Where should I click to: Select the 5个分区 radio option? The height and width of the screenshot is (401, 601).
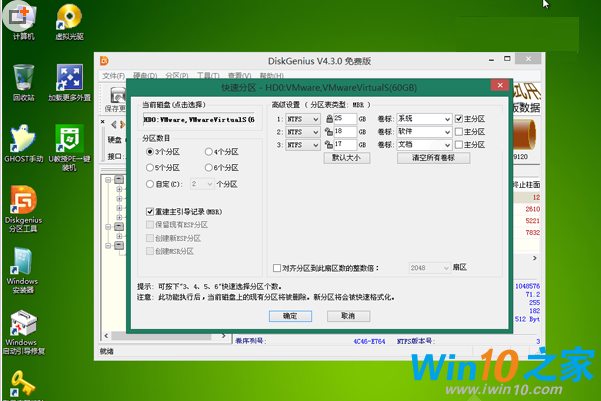[x=150, y=167]
